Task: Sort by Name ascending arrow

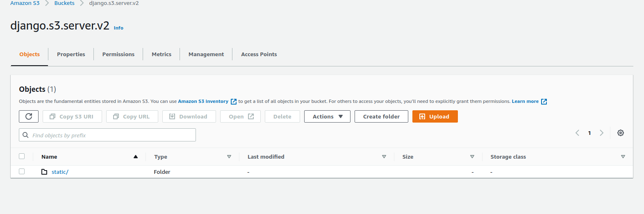Action: coord(136,157)
